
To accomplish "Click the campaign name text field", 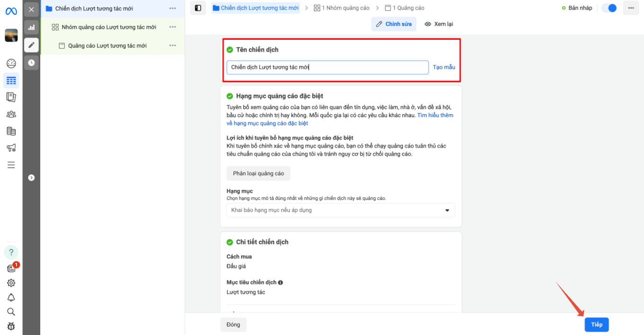I will tap(327, 67).
